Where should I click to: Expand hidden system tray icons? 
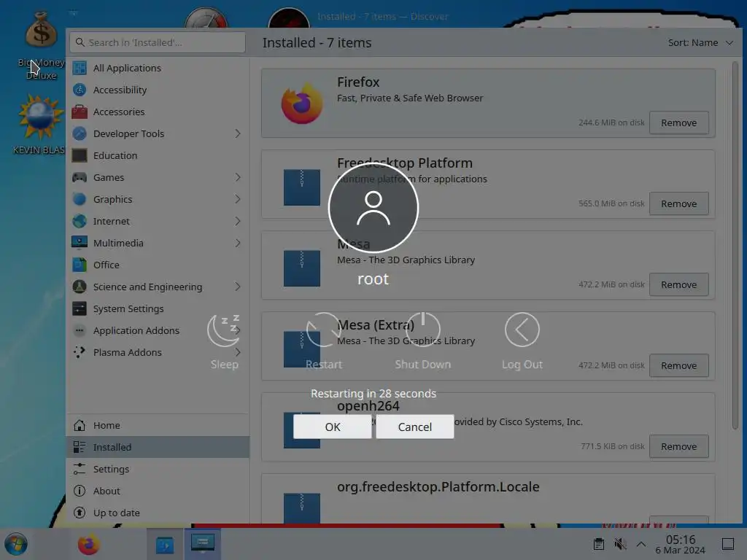click(x=641, y=544)
